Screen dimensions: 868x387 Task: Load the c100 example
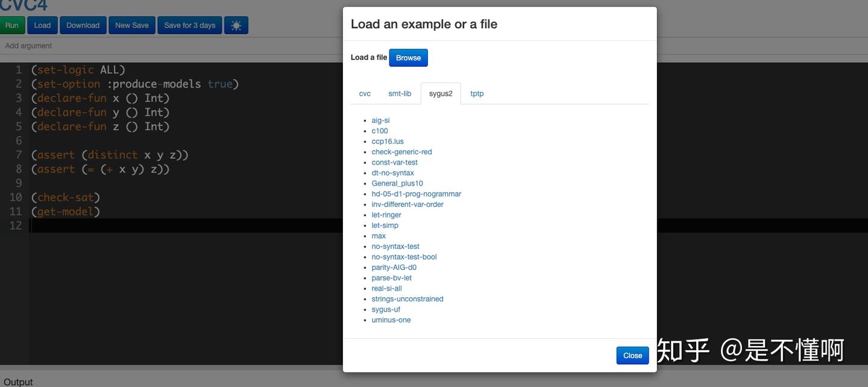(380, 131)
